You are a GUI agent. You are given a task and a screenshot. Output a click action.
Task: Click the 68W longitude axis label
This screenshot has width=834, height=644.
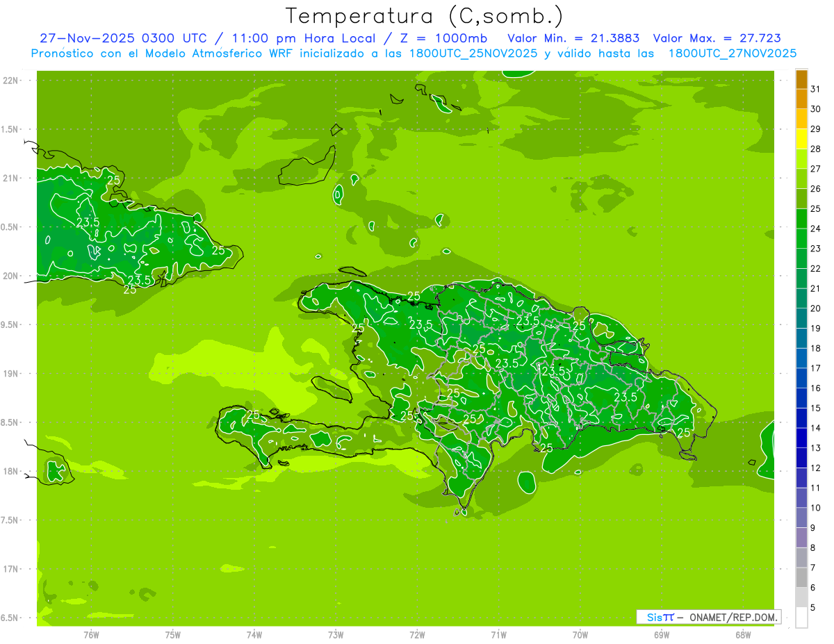click(x=743, y=635)
